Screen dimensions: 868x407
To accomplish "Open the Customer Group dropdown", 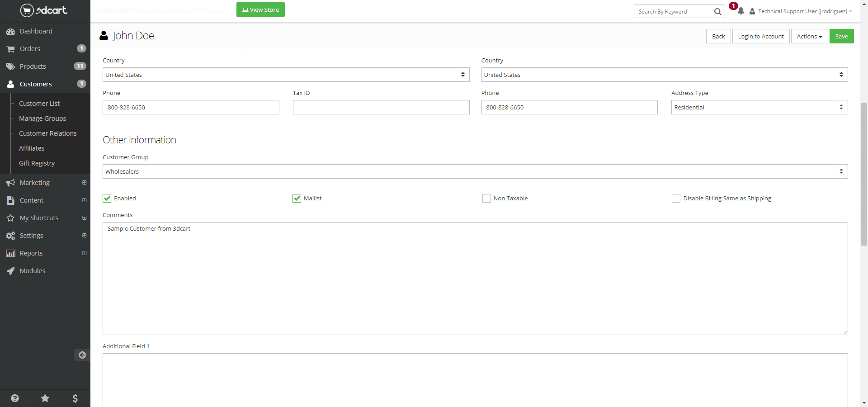I will [x=475, y=171].
